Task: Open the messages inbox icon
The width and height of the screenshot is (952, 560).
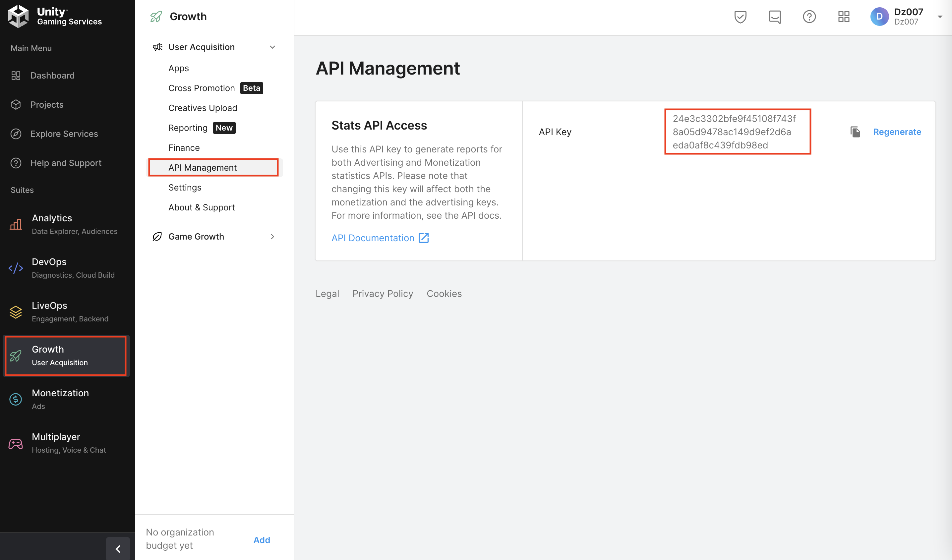Action: 774,17
